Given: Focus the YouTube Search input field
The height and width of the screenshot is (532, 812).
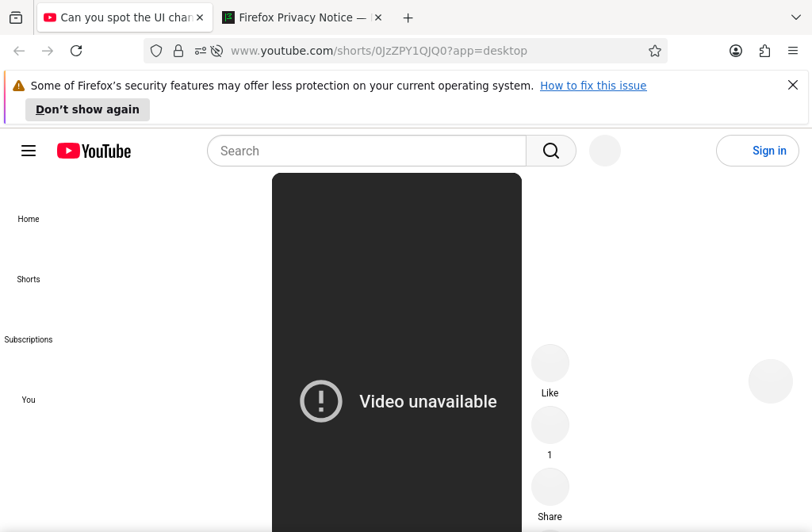Looking at the screenshot, I should [366, 151].
